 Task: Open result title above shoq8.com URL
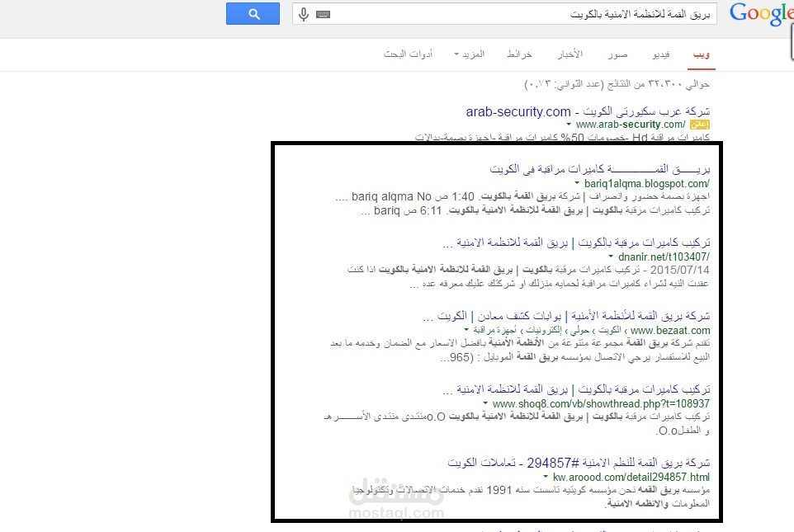(x=576, y=389)
